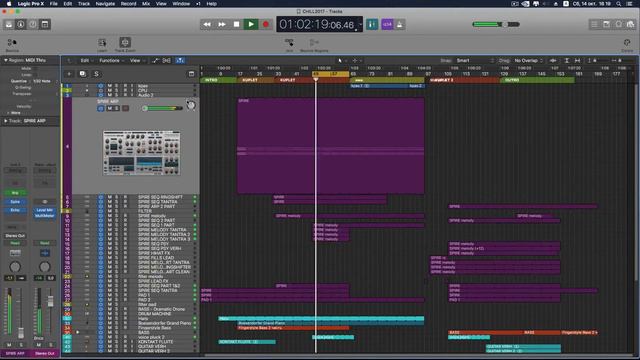
Task: Click the Duplicate Track button
Action: tap(83, 74)
